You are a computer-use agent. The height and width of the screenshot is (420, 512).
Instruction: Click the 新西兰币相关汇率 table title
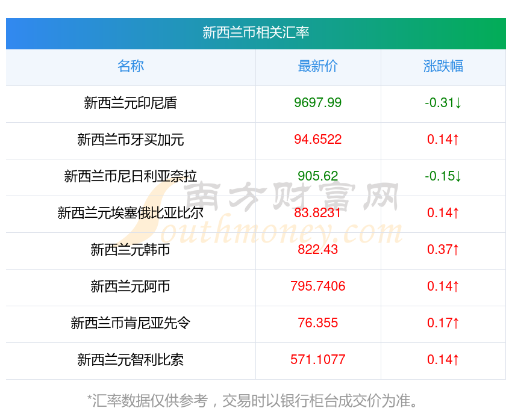[255, 32]
